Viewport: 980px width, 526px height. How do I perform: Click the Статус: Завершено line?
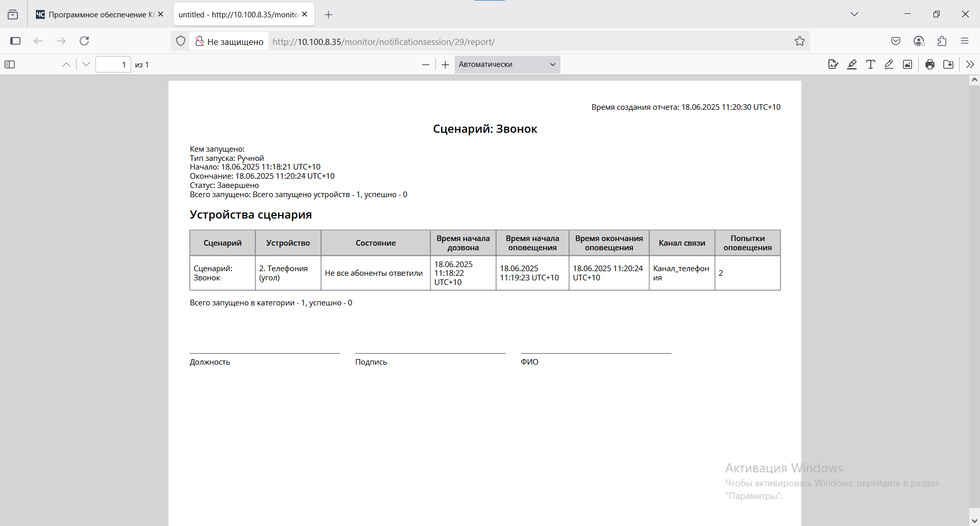tap(225, 185)
